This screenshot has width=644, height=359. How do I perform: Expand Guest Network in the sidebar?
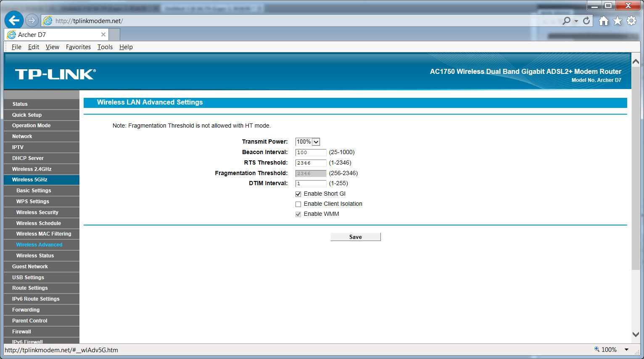point(42,267)
